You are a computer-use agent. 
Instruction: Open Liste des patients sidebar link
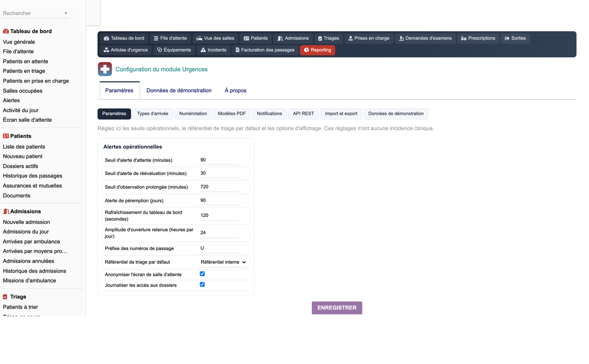pos(24,147)
